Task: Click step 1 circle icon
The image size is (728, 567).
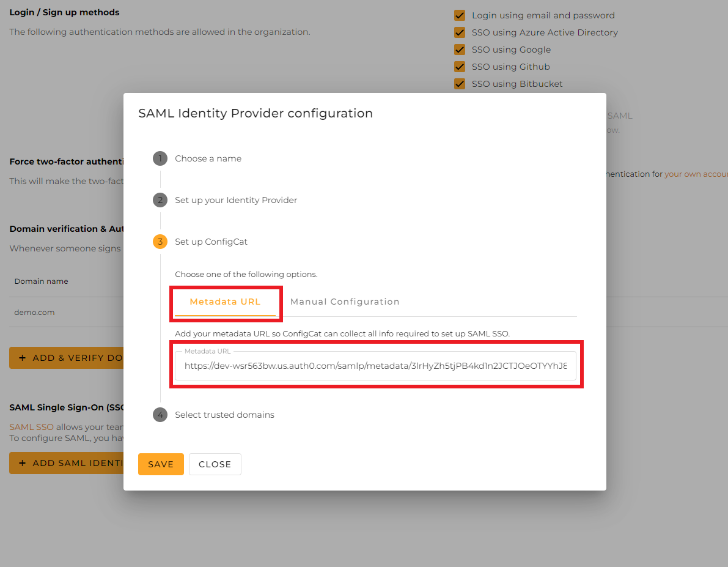Action: [160, 159]
